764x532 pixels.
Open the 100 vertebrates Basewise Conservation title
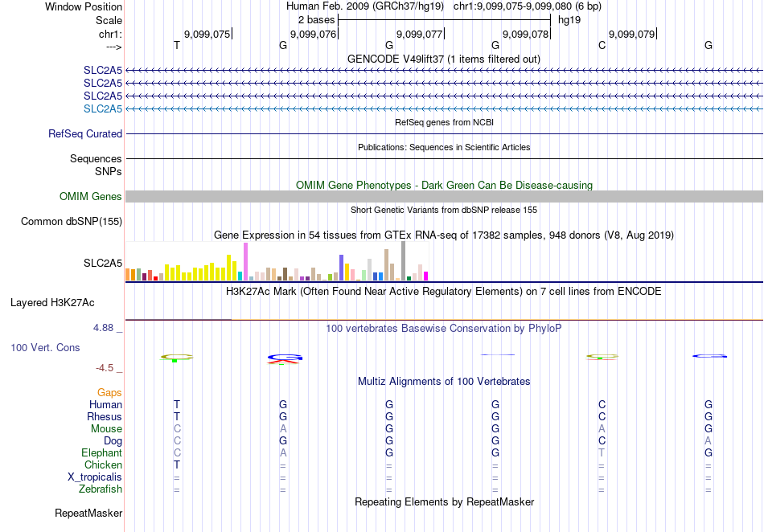pos(444,328)
